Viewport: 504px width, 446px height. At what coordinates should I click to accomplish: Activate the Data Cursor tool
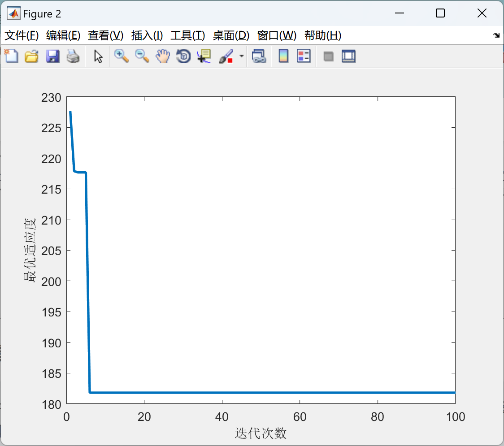(x=204, y=56)
